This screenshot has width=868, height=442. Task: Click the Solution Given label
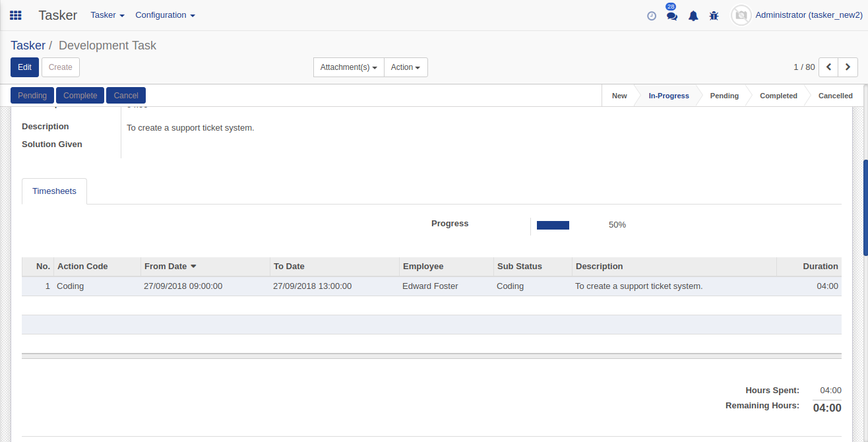pyautogui.click(x=52, y=144)
